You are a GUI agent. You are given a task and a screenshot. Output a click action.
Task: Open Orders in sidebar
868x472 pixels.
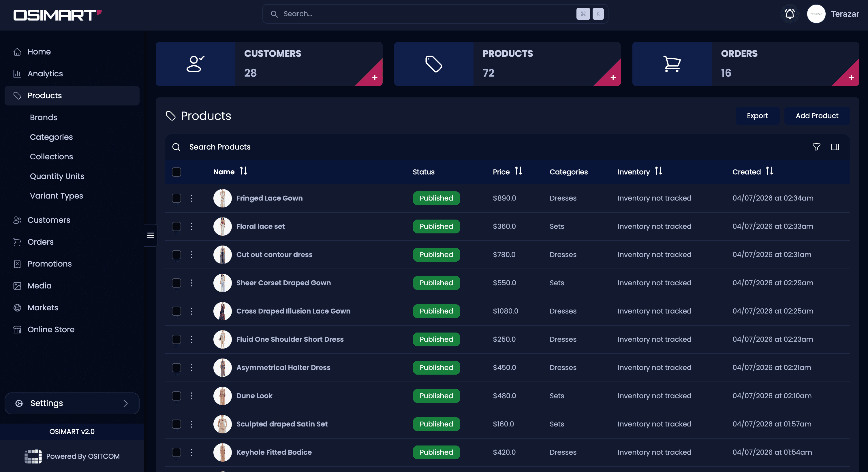click(72, 242)
